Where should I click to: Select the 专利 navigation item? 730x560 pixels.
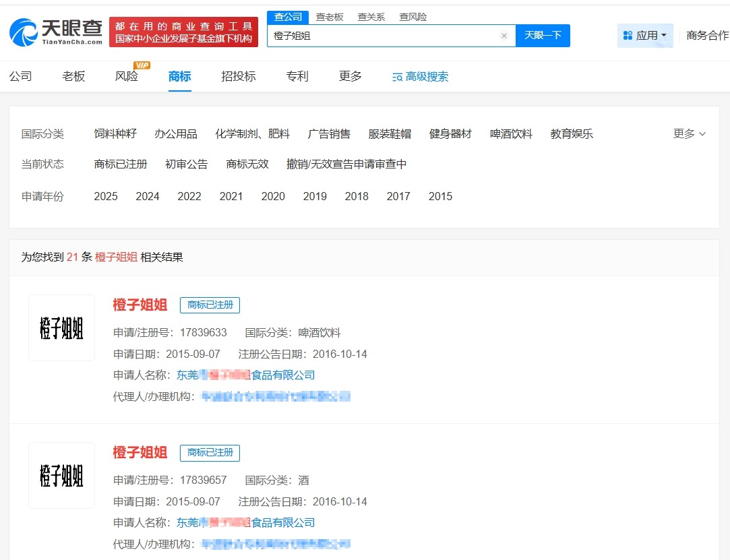(297, 76)
